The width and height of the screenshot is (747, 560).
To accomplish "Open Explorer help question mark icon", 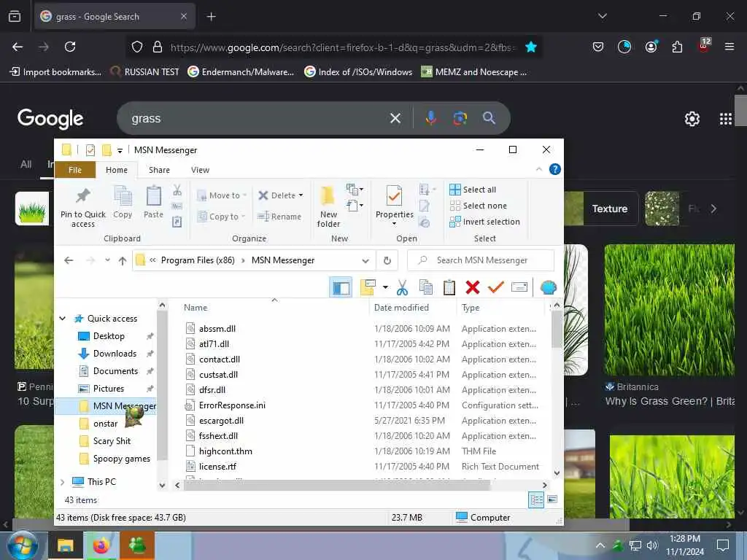I will coord(554,169).
